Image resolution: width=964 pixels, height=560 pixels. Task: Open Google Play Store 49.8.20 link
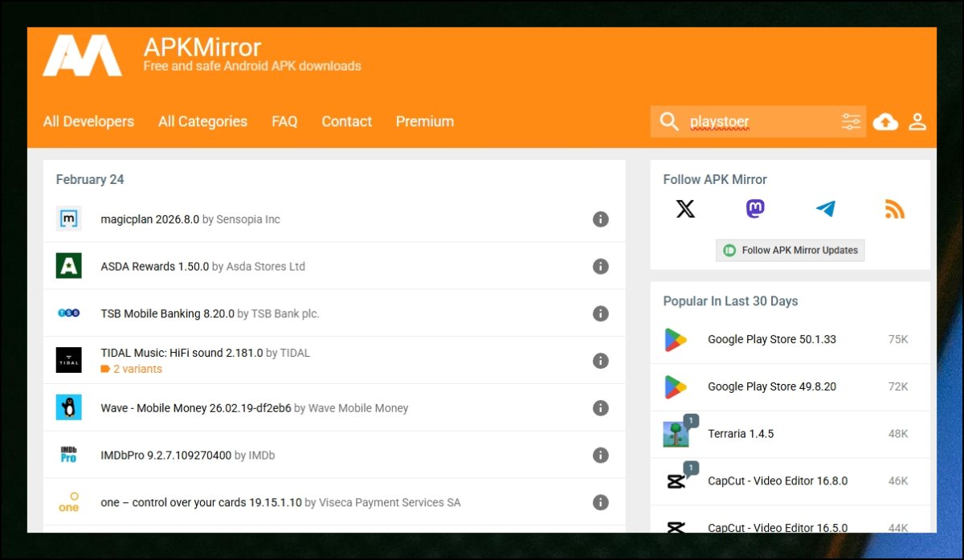tap(772, 386)
